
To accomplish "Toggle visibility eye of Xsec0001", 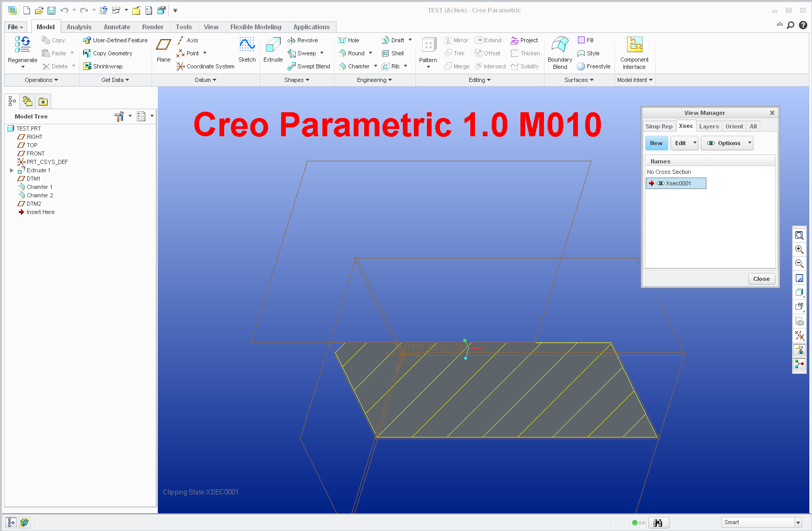I will coord(660,183).
